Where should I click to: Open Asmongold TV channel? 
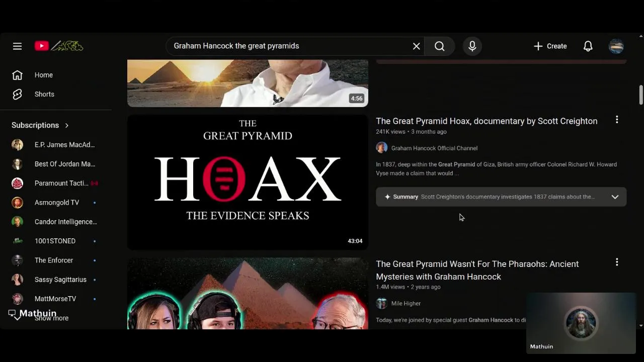(x=56, y=203)
